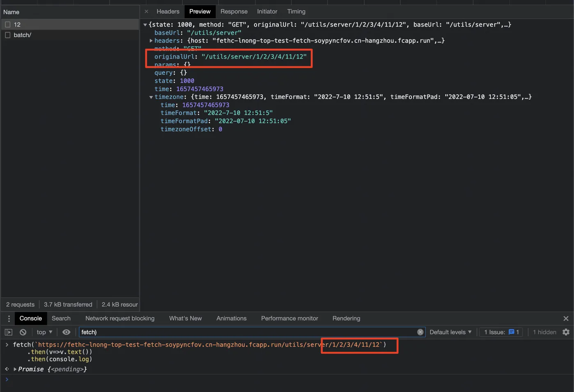Click the timeFormat value "2022-7-10 12:51:5"

tap(238, 113)
